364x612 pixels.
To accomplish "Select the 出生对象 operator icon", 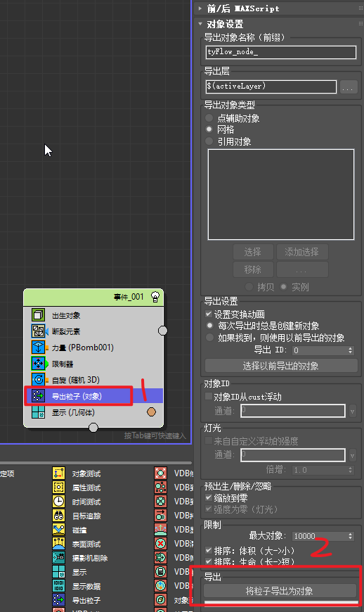I will point(38,314).
